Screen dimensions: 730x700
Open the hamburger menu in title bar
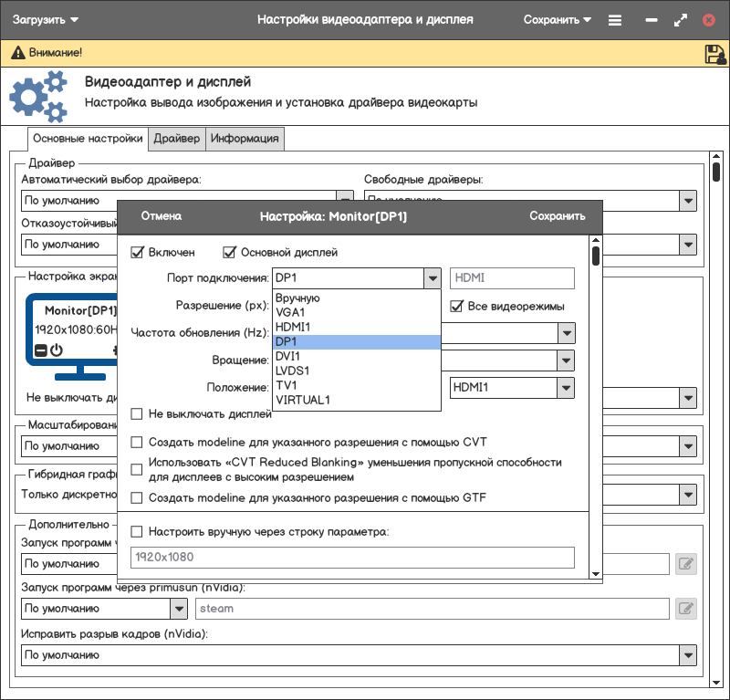point(615,20)
